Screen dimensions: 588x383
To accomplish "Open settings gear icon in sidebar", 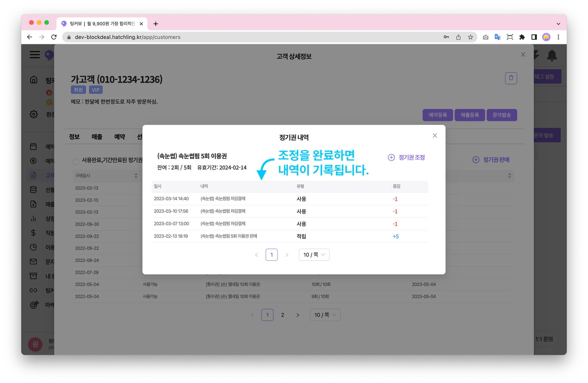I will click(34, 114).
